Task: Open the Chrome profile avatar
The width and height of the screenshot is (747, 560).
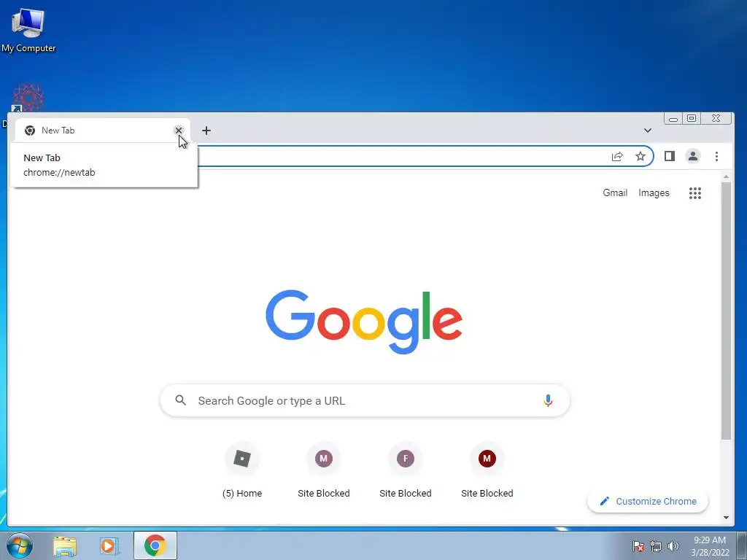Action: coord(693,156)
